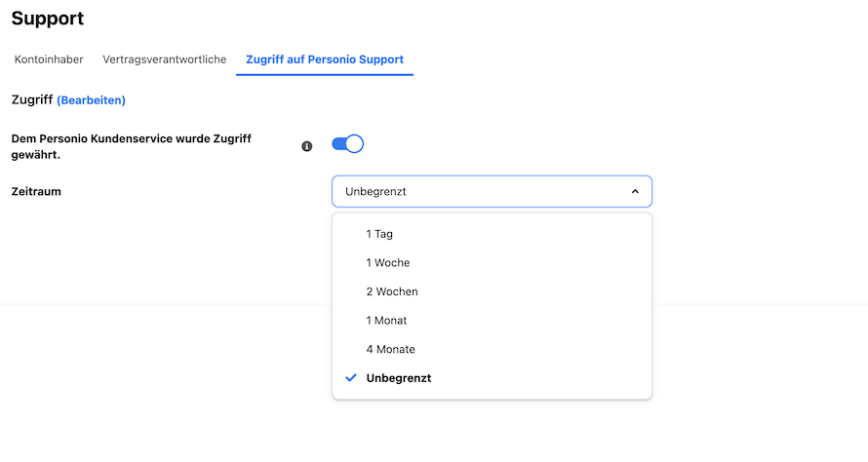Click the Zeitraum field label
Image resolution: width=868 pixels, height=462 pixels.
36,191
